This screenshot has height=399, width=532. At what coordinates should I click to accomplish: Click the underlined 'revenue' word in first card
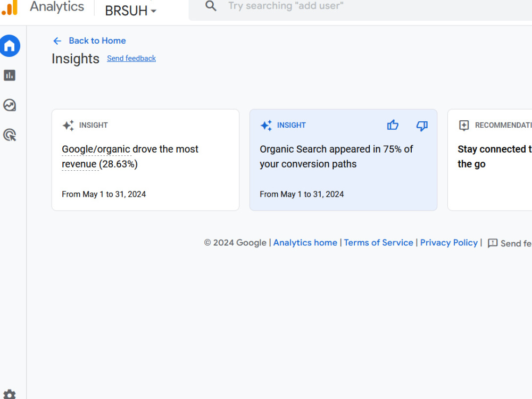[79, 164]
